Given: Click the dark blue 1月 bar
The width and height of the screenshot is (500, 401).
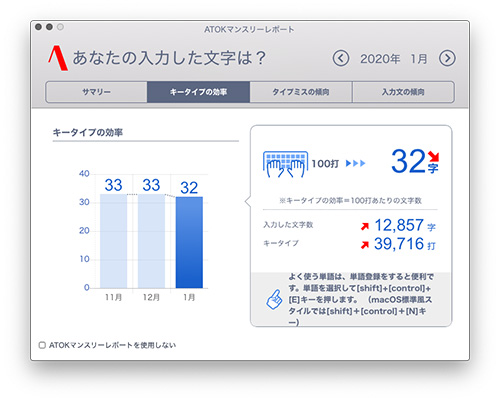Looking at the screenshot, I should [x=189, y=242].
